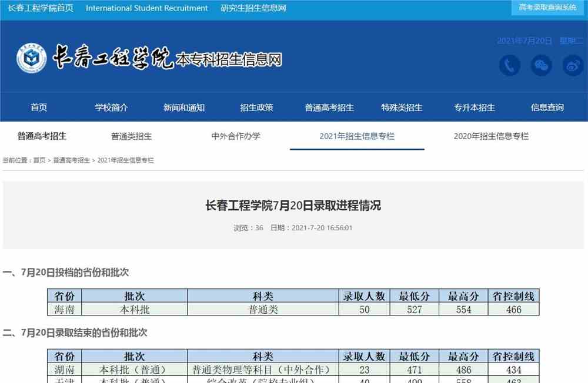Click 本科批 cell in 海南 row
Viewport: 588px width, 383px height.
[x=135, y=310]
